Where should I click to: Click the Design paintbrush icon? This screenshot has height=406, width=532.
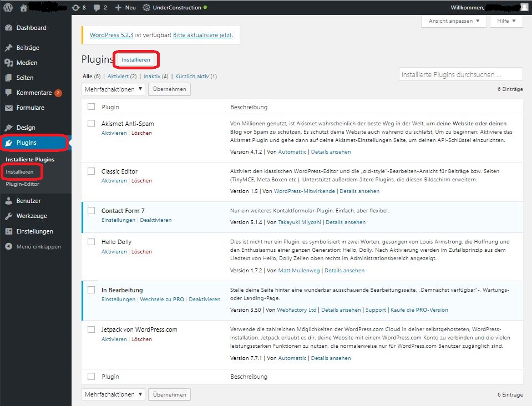tap(8, 127)
